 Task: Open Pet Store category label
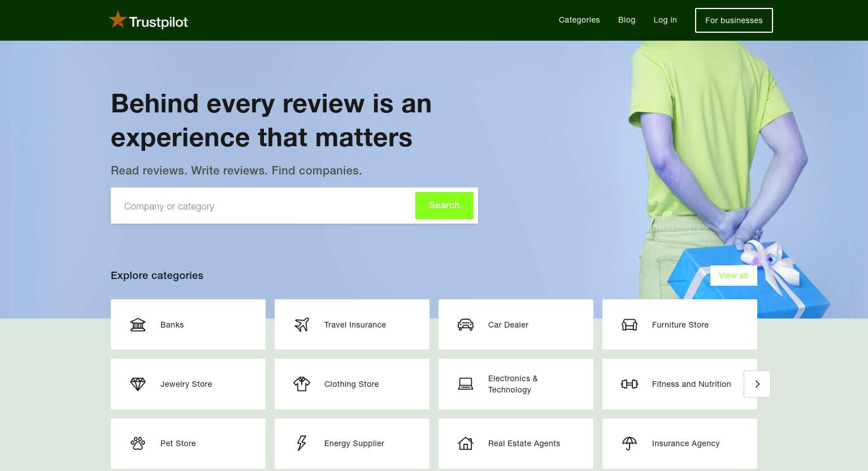tap(178, 443)
